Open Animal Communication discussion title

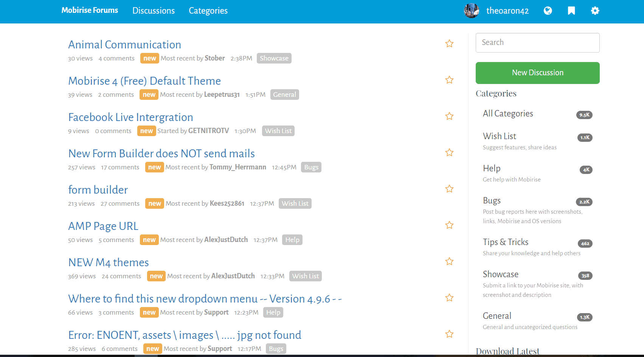(124, 45)
